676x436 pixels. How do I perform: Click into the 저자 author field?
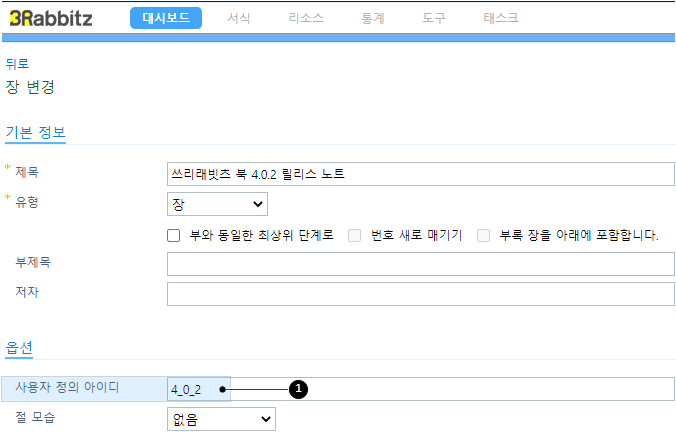(421, 294)
